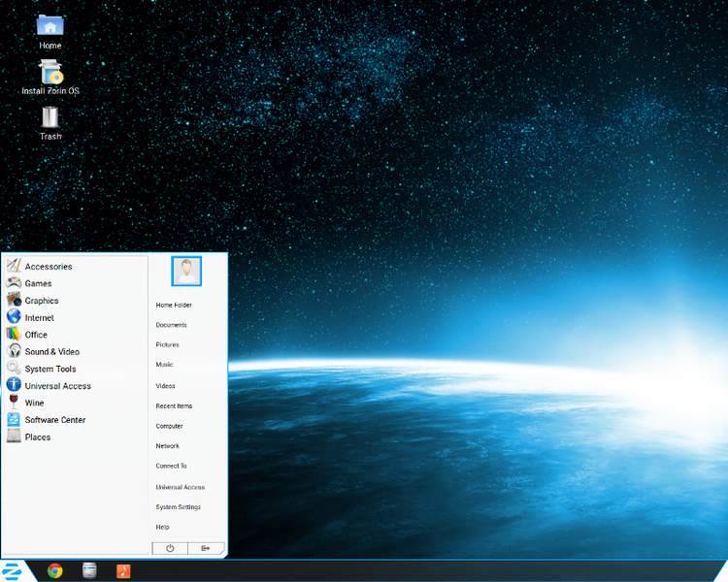Click the Software Center icon
The image size is (728, 582).
coord(14,419)
